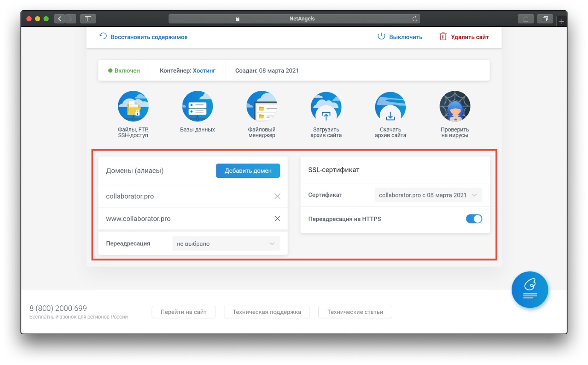Open the floating support chat bubble
This screenshot has height=365, width=588.
click(x=530, y=290)
